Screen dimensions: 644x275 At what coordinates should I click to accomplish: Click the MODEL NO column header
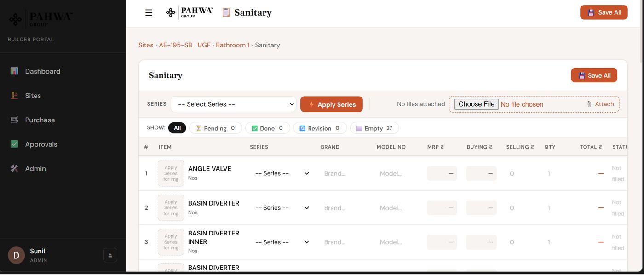coord(391,147)
